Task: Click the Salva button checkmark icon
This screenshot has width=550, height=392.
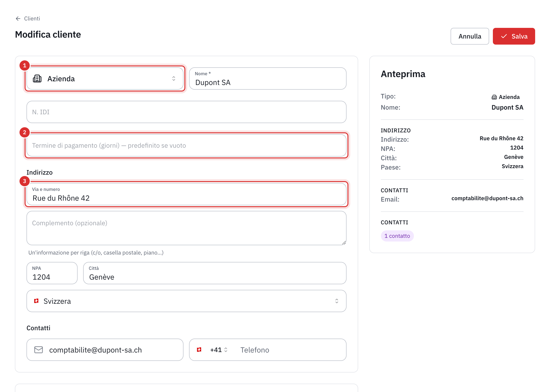Action: 504,36
